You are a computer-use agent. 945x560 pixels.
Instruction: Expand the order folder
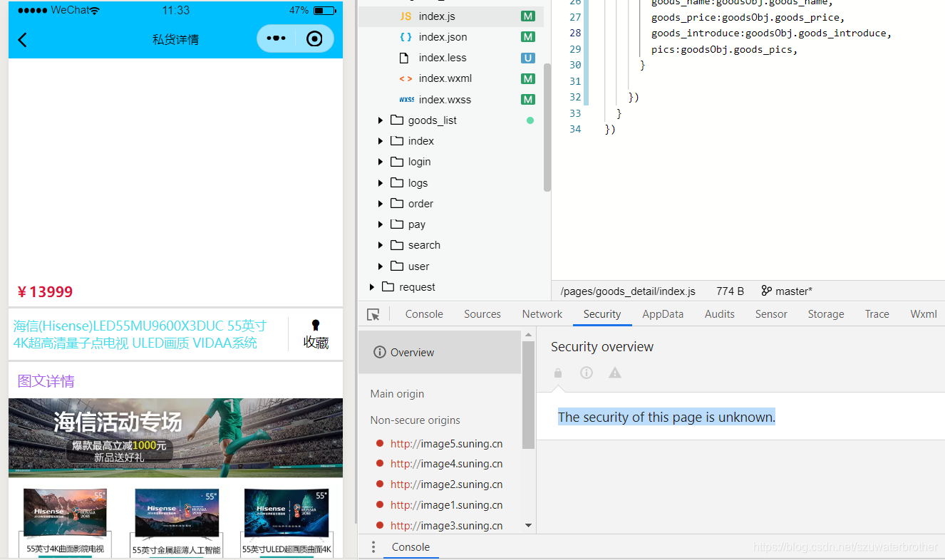click(x=381, y=204)
